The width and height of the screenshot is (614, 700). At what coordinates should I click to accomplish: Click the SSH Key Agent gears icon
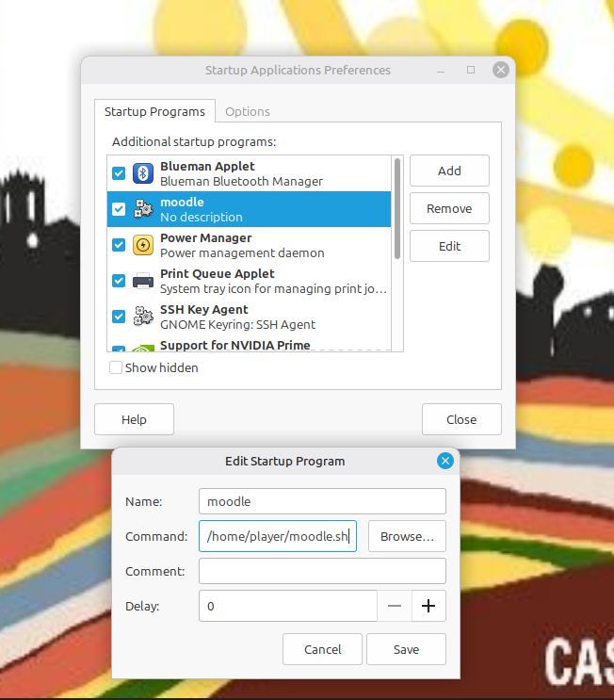click(x=143, y=317)
